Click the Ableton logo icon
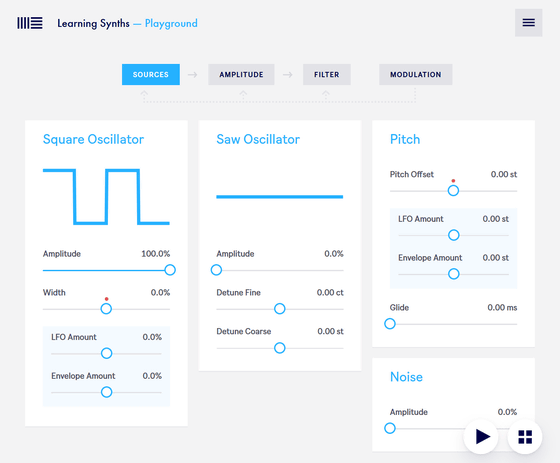 pos(30,23)
